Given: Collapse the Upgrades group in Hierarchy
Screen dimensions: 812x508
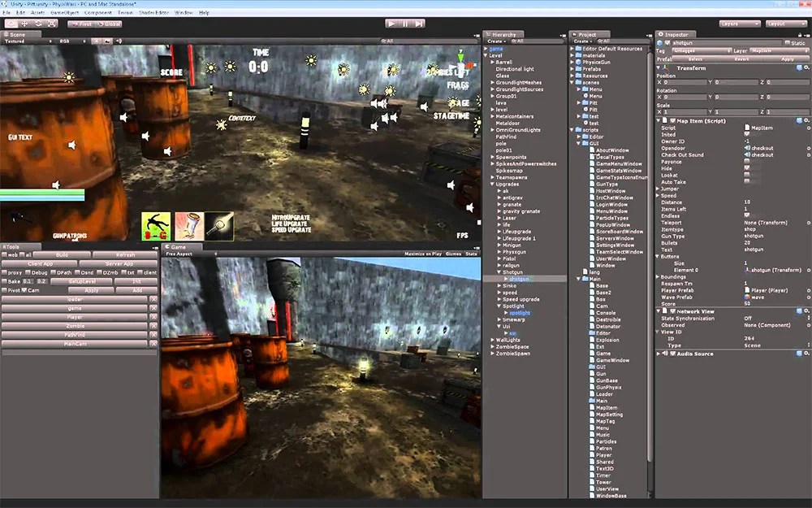Looking at the screenshot, I should point(493,184).
